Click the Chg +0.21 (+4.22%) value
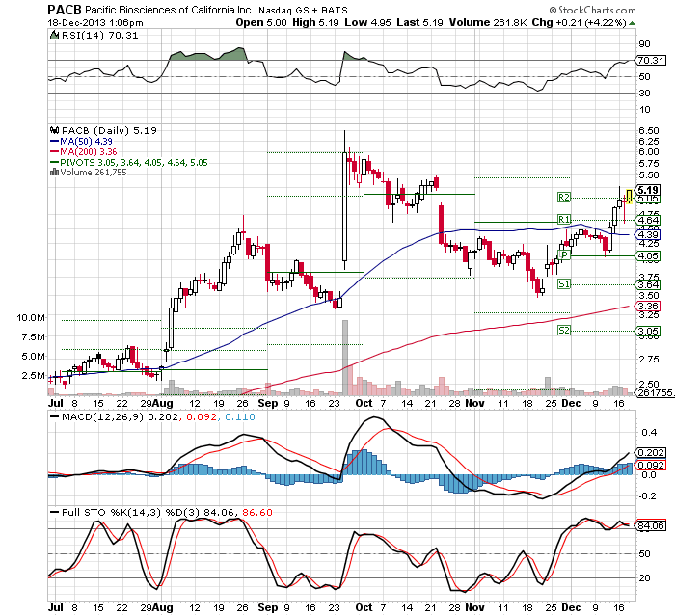The image size is (675, 616). point(579,22)
